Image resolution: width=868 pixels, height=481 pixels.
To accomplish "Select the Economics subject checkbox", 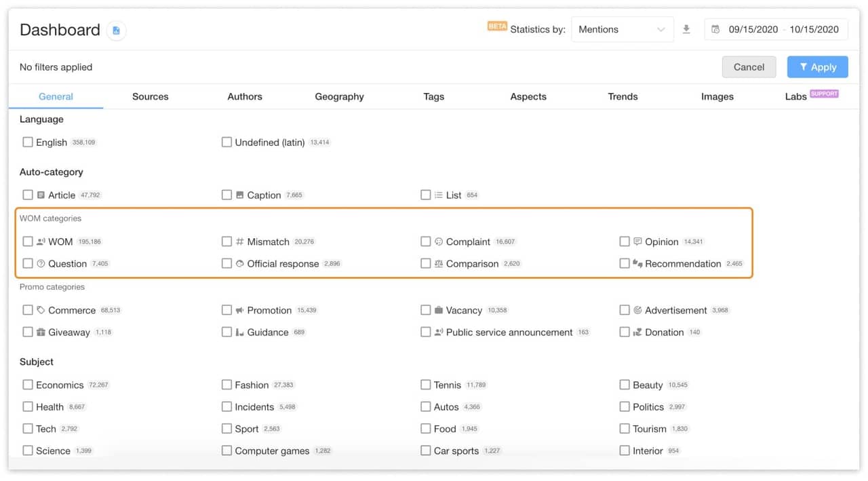I will (27, 384).
